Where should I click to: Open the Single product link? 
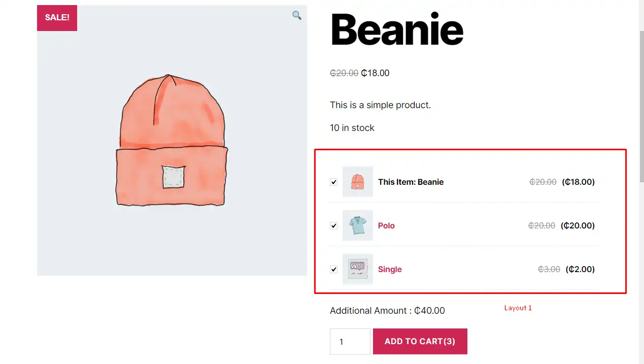pyautogui.click(x=390, y=269)
